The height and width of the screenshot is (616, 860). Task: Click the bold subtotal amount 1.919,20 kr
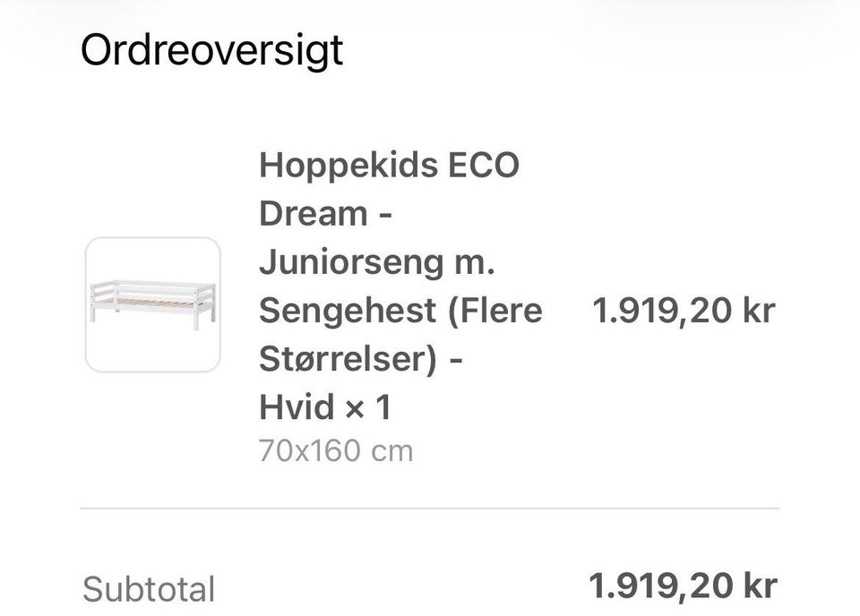(683, 586)
